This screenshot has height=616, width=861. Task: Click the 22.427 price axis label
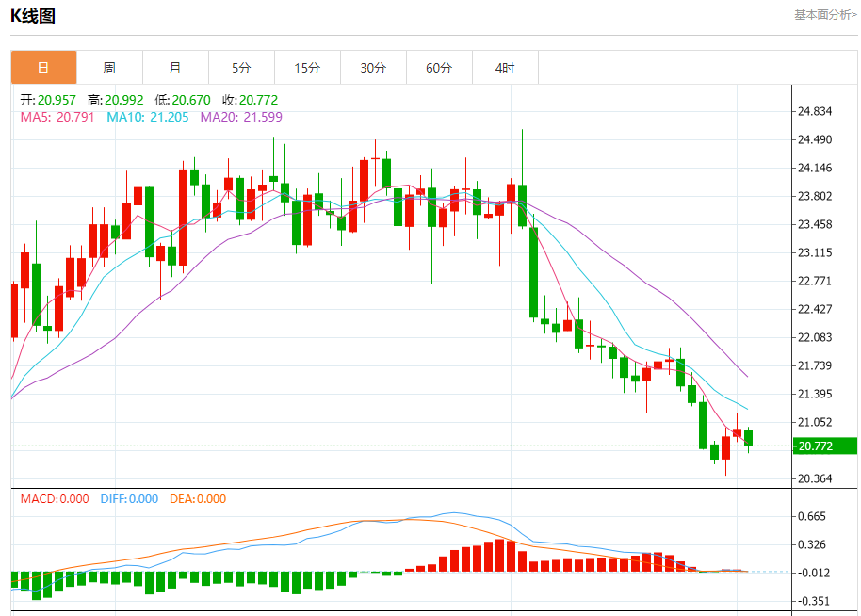pyautogui.click(x=815, y=309)
